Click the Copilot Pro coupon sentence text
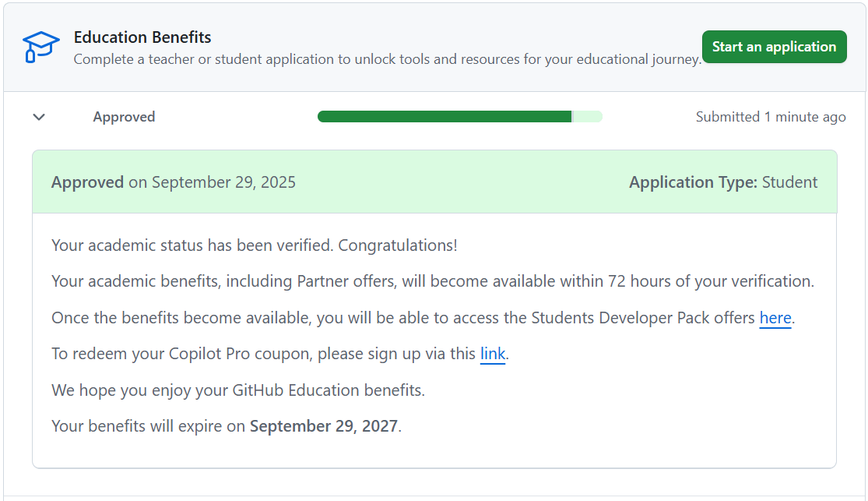Screen dimensions: 868x501 263,354
